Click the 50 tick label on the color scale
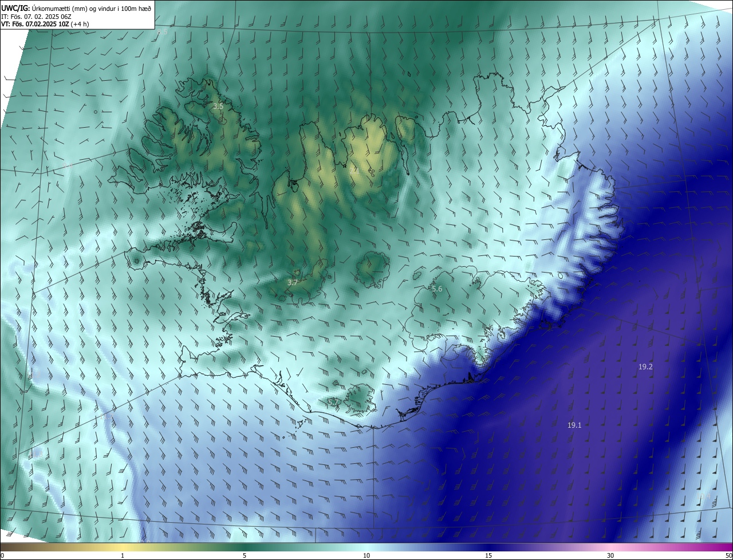The width and height of the screenshot is (733, 560). (728, 555)
